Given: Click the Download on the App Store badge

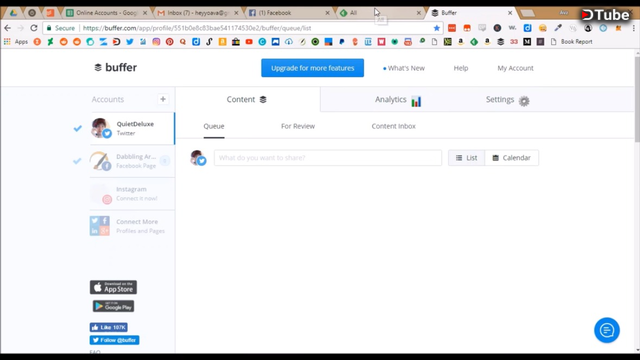Looking at the screenshot, I should point(113,287).
